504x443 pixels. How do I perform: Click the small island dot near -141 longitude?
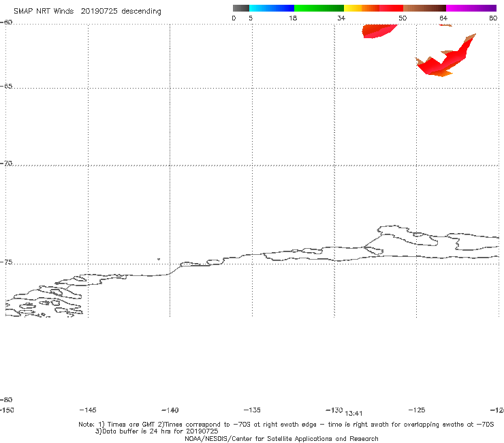click(159, 259)
